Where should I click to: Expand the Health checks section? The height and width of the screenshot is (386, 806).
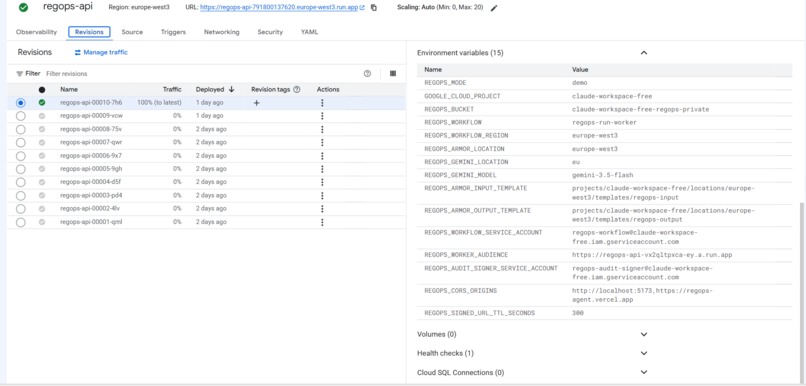click(644, 353)
